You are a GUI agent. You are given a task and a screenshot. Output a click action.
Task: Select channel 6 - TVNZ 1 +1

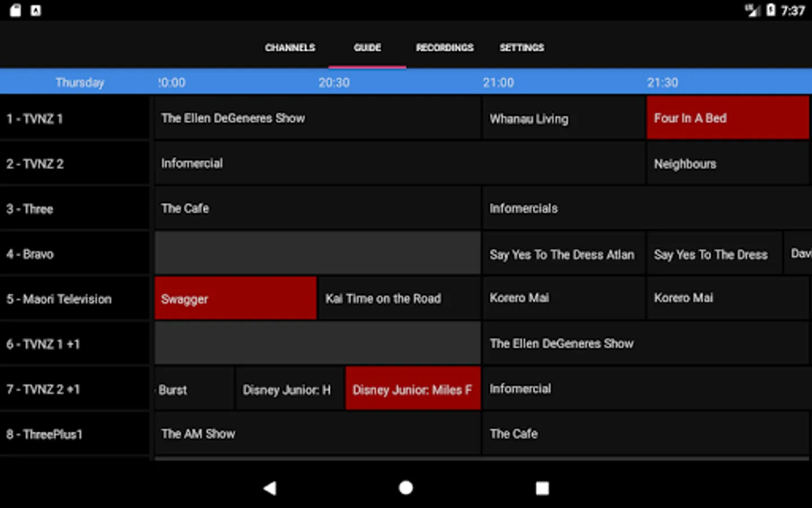(75, 344)
